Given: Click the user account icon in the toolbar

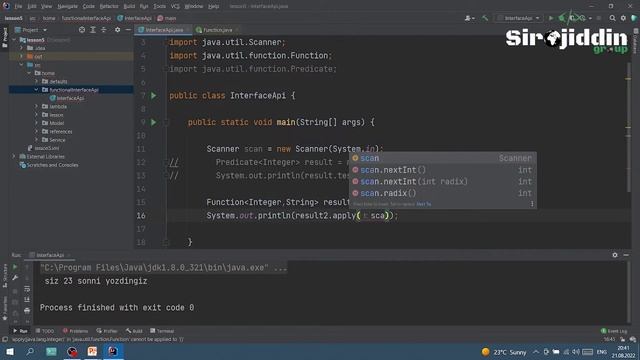Looking at the screenshot, I should pyautogui.click(x=469, y=18).
